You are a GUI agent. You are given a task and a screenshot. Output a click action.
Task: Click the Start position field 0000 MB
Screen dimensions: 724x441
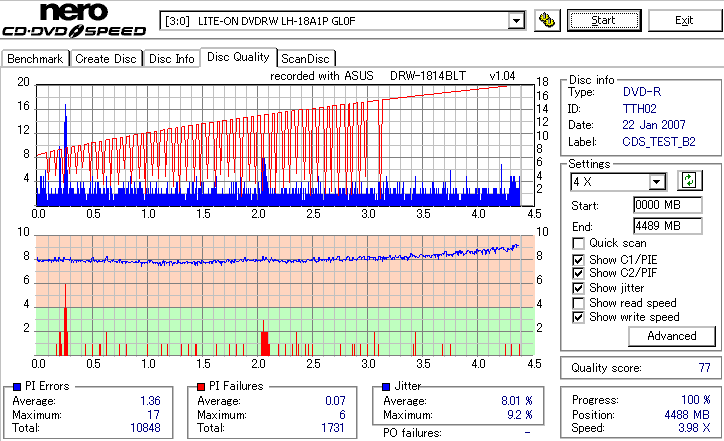668,205
